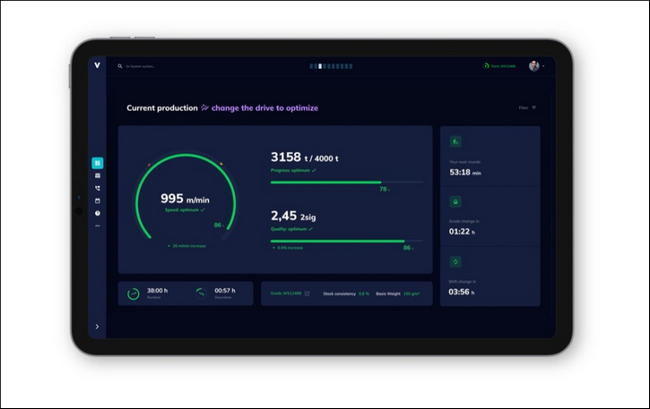Open the Filter dropdown
Image resolution: width=650 pixels, height=409 pixels.
click(x=527, y=108)
